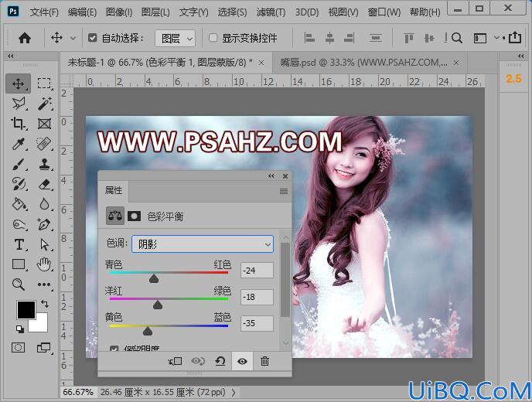
Task: Open Properties panel hamburger menu
Action: pyautogui.click(x=284, y=192)
